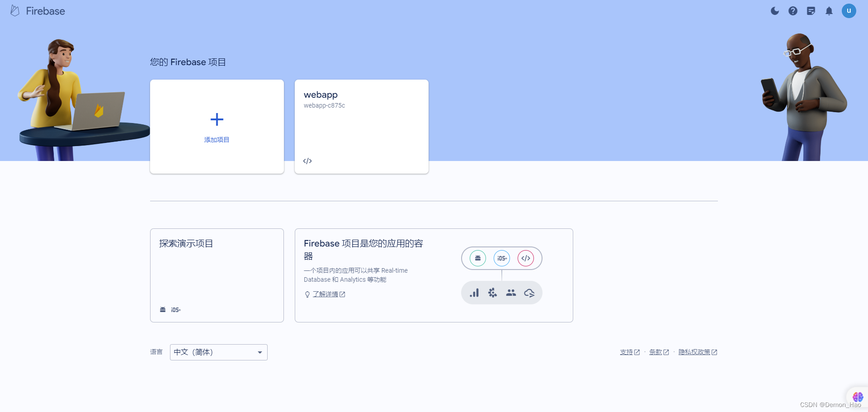This screenshot has height=412, width=868.
Task: Open the 隐私权政策 privacy policy link
Action: tap(698, 352)
